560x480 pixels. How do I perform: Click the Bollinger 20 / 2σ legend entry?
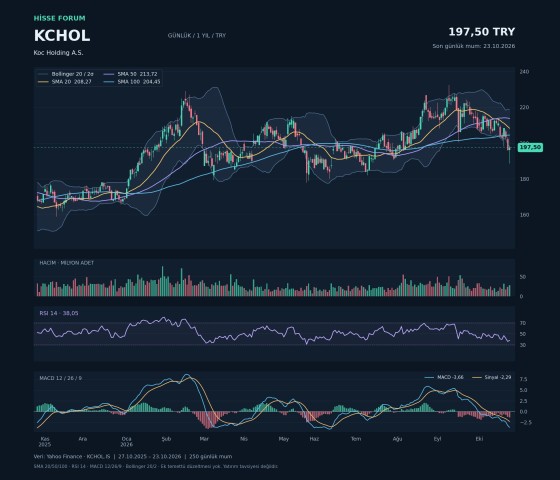66,74
